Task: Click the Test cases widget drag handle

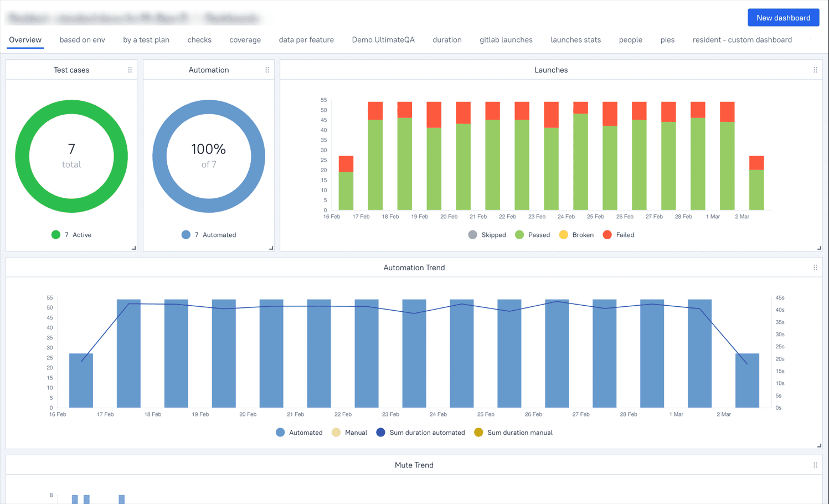Action: click(x=130, y=70)
